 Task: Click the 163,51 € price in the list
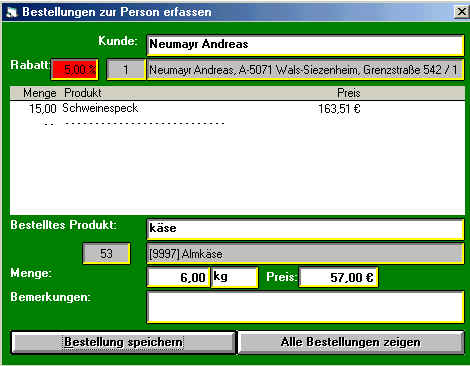[x=339, y=109]
